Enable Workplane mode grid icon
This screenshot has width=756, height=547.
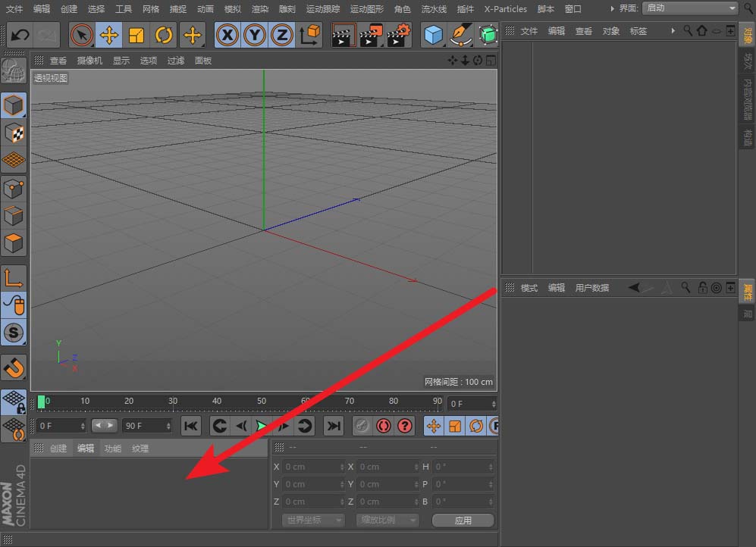(14, 160)
